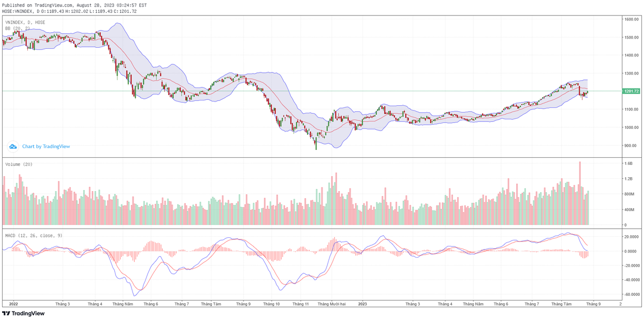Click the VNINDEX, D, HOSE symbol title
Viewport: 644px width, 320px height.
click(x=25, y=22)
